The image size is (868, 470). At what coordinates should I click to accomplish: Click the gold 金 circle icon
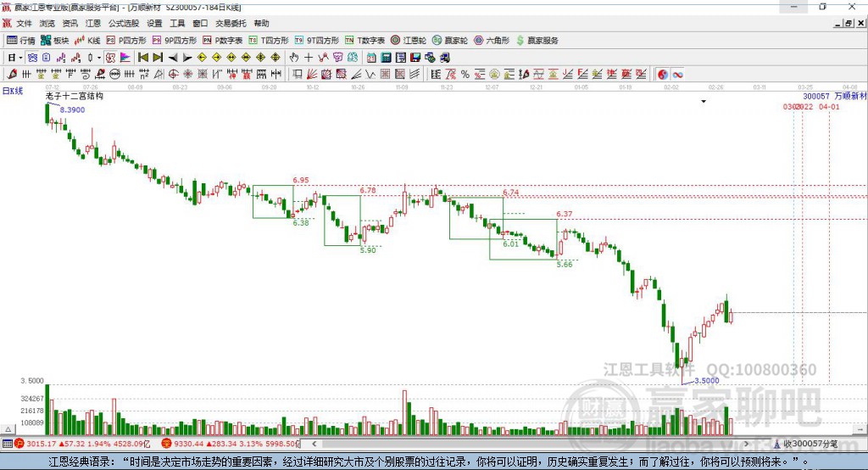click(494, 75)
